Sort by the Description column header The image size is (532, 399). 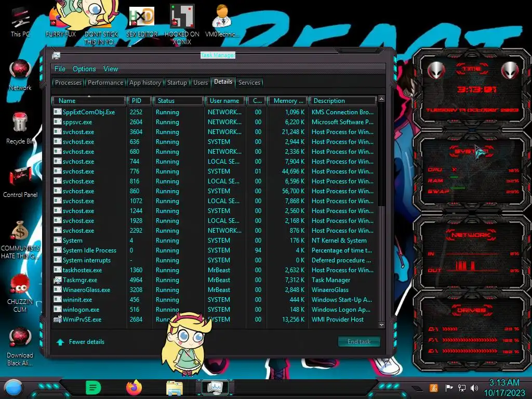[x=343, y=101]
